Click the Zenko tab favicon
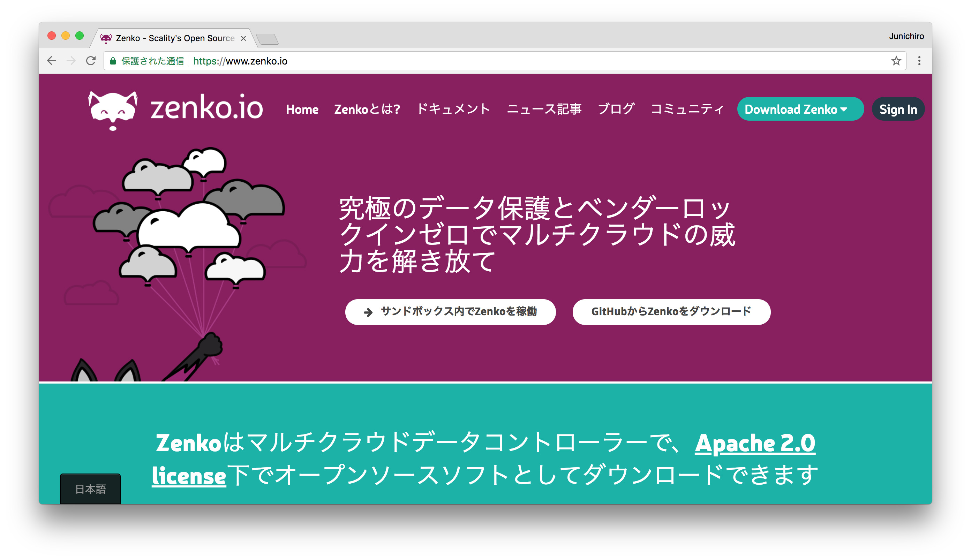Screen dimensions: 971x560 (x=106, y=38)
